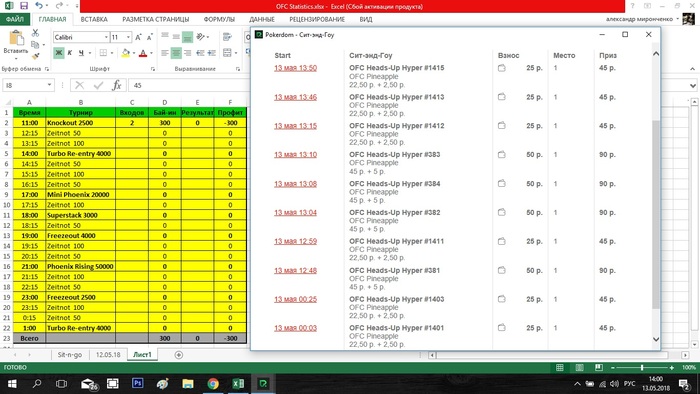
Task: Open Chrome from the taskbar
Action: pyautogui.click(x=213, y=383)
